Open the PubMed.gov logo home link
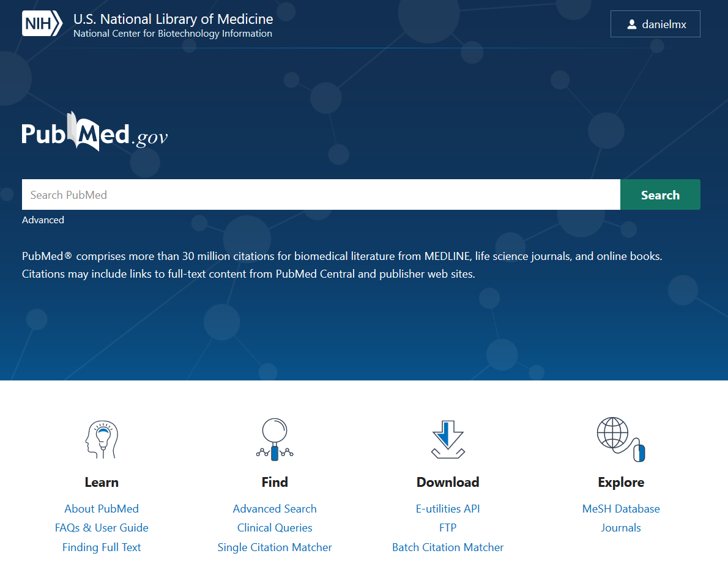 (x=95, y=132)
